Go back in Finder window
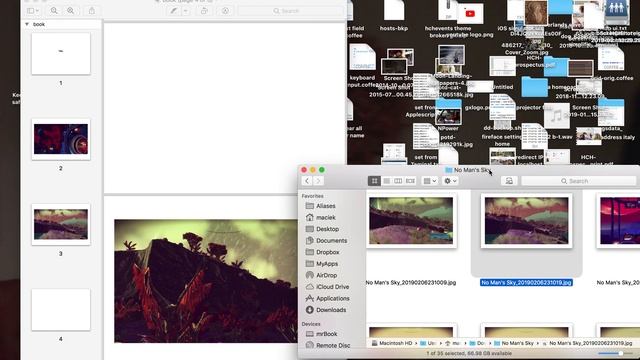 (307, 181)
